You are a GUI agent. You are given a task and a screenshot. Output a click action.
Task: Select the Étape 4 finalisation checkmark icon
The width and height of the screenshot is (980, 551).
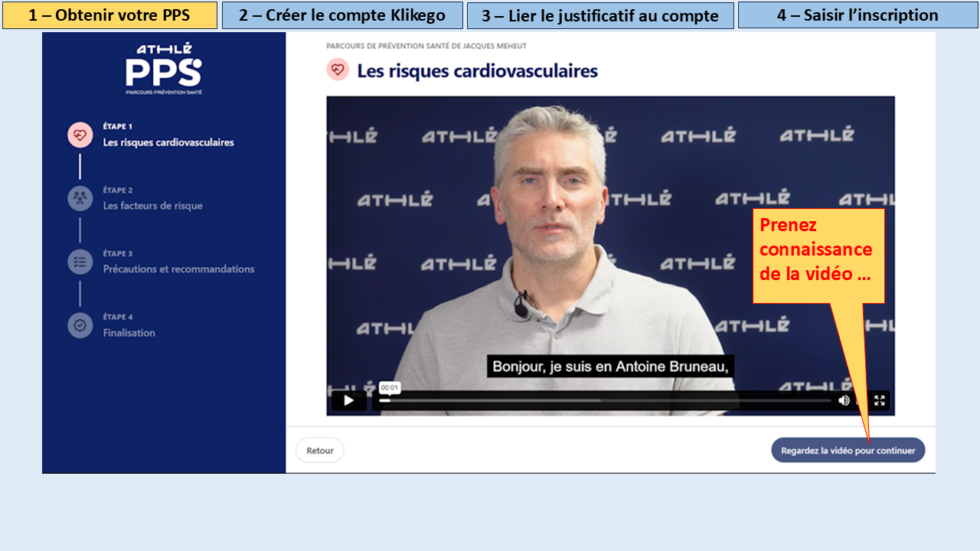[80, 325]
